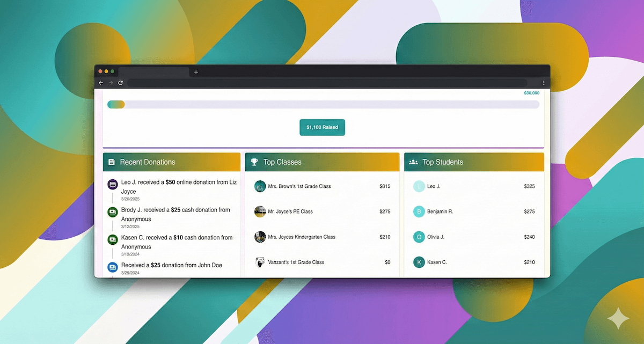Click the $30,000 goal amount link
Image resolution: width=644 pixels, height=344 pixels.
[531, 92]
